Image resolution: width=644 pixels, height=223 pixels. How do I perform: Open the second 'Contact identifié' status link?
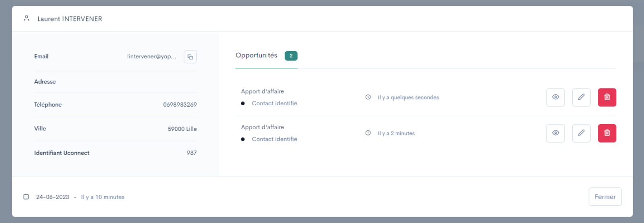[274, 139]
